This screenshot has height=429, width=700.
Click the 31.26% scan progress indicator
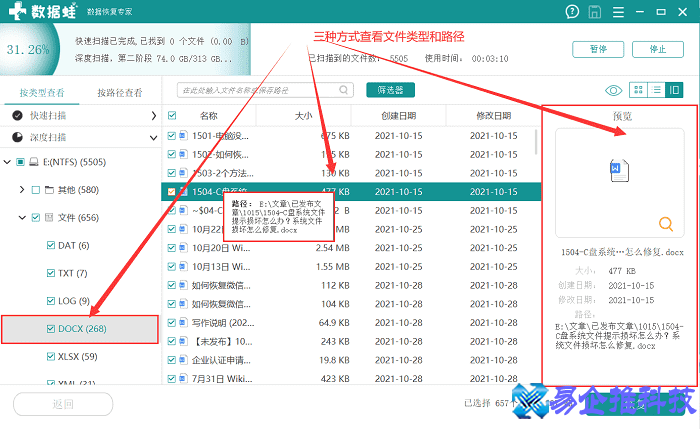[28, 49]
